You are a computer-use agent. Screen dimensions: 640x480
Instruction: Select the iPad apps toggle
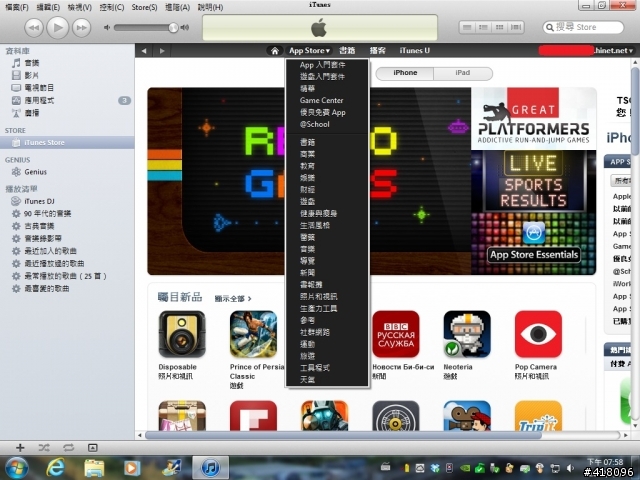tap(463, 73)
